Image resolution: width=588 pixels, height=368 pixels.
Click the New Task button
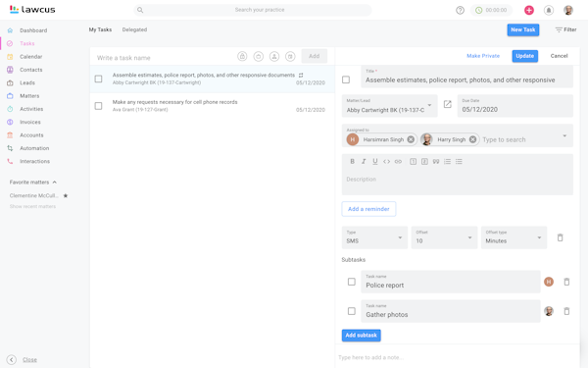click(x=523, y=30)
